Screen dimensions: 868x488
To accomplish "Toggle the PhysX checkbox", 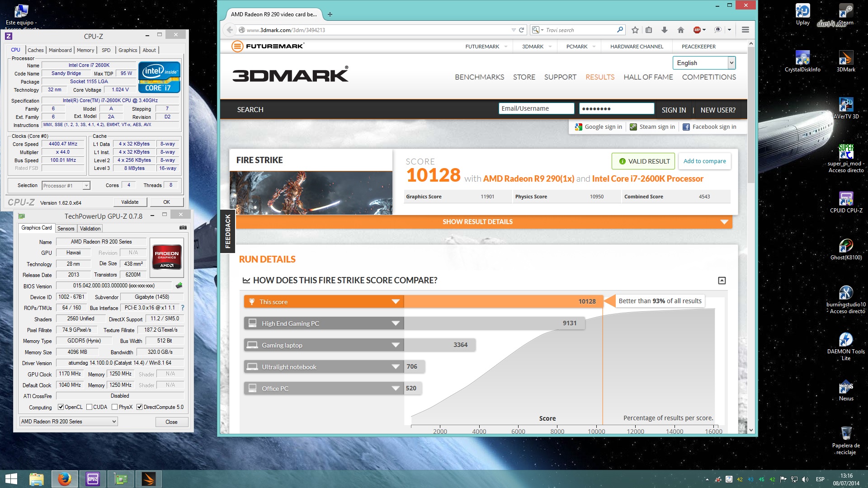I will pyautogui.click(x=115, y=407).
